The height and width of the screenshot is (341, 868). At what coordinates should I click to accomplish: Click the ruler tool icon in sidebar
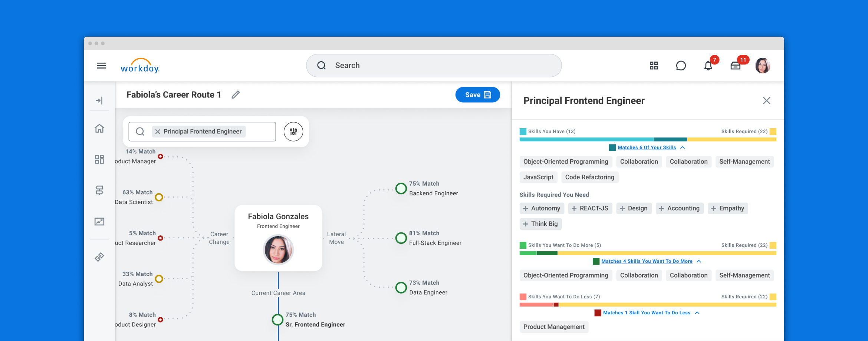pos(99,257)
